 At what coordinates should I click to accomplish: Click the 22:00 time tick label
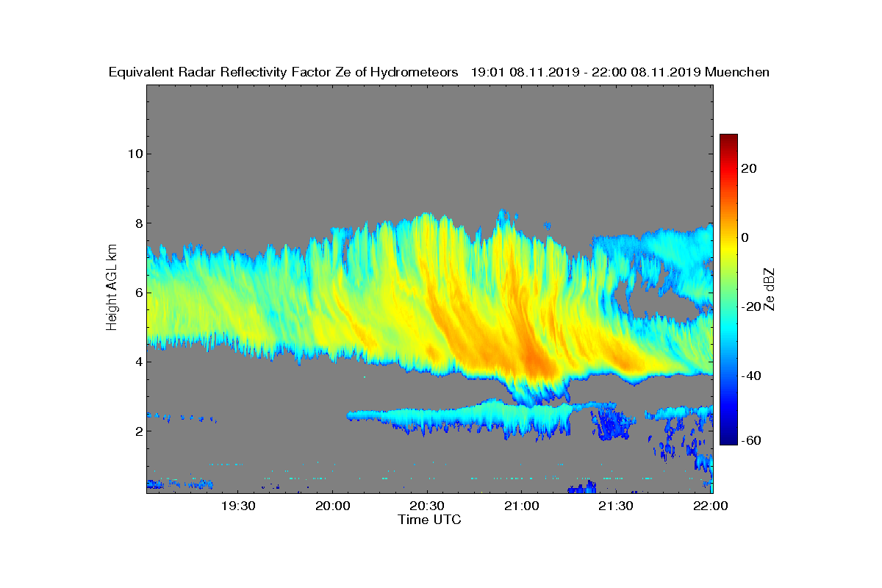(x=710, y=506)
